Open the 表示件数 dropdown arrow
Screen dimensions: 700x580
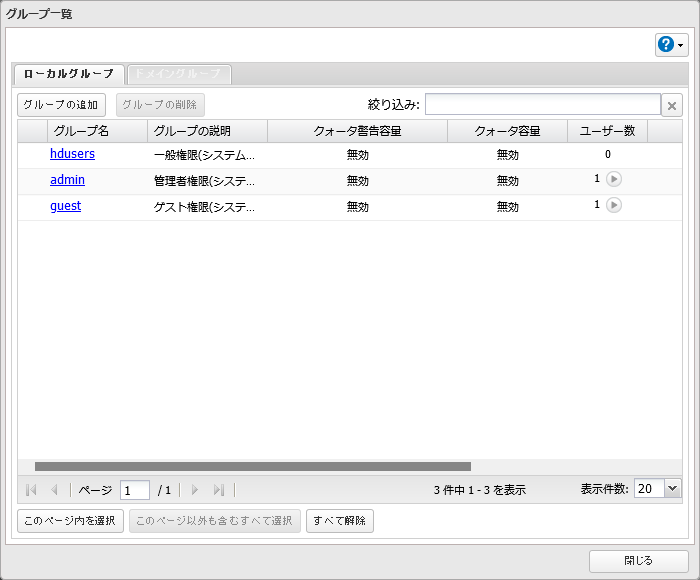[x=672, y=488]
